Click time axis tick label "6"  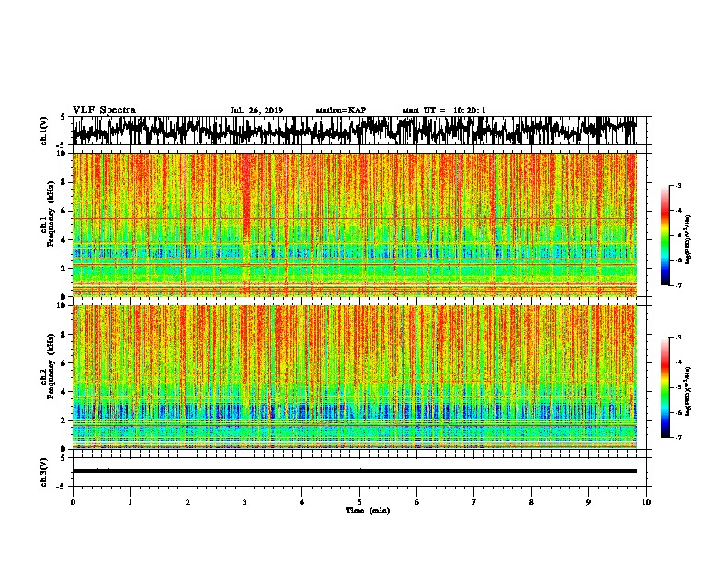(416, 502)
